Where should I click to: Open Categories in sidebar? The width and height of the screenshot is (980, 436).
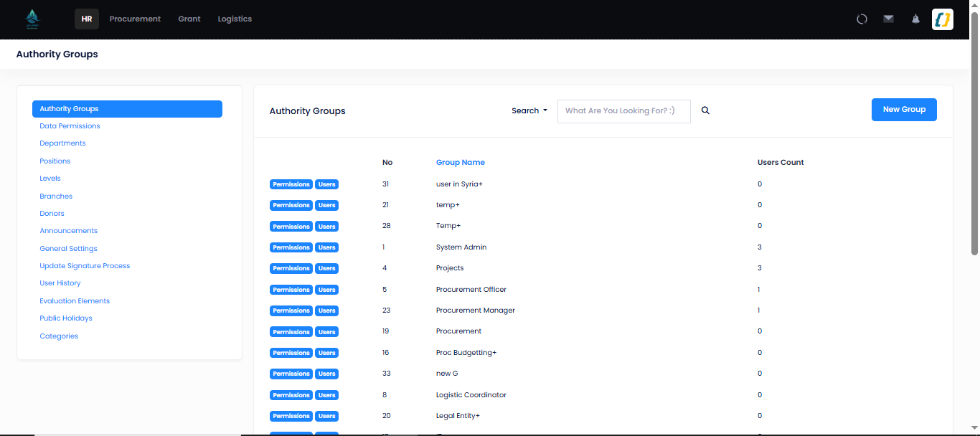coord(59,336)
